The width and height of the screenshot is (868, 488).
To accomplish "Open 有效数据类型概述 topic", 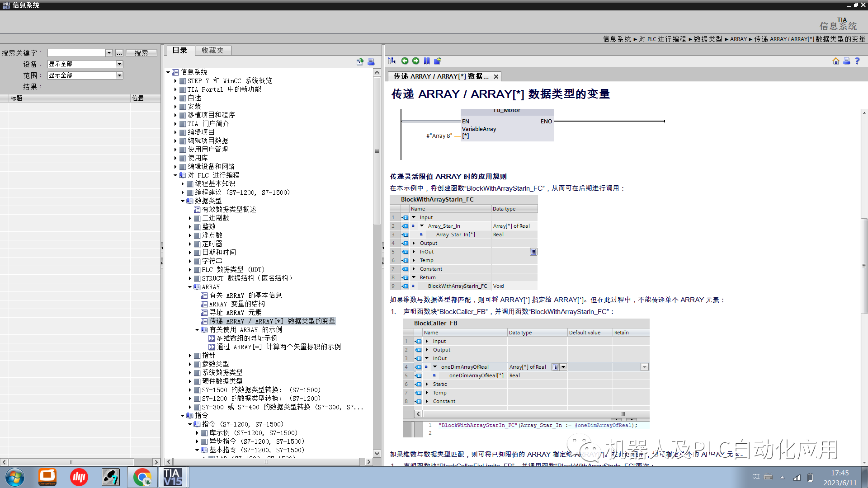I will 229,210.
